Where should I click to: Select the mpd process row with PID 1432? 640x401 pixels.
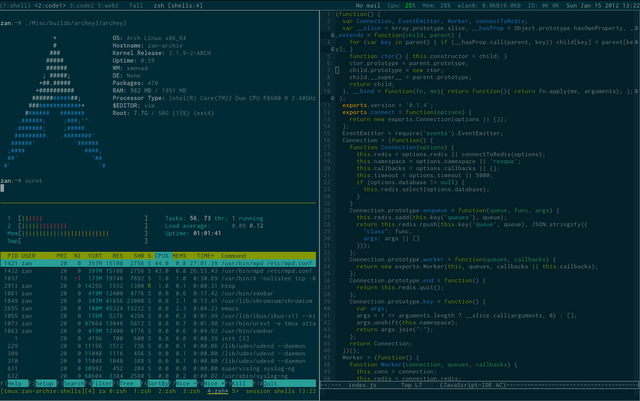(x=158, y=271)
